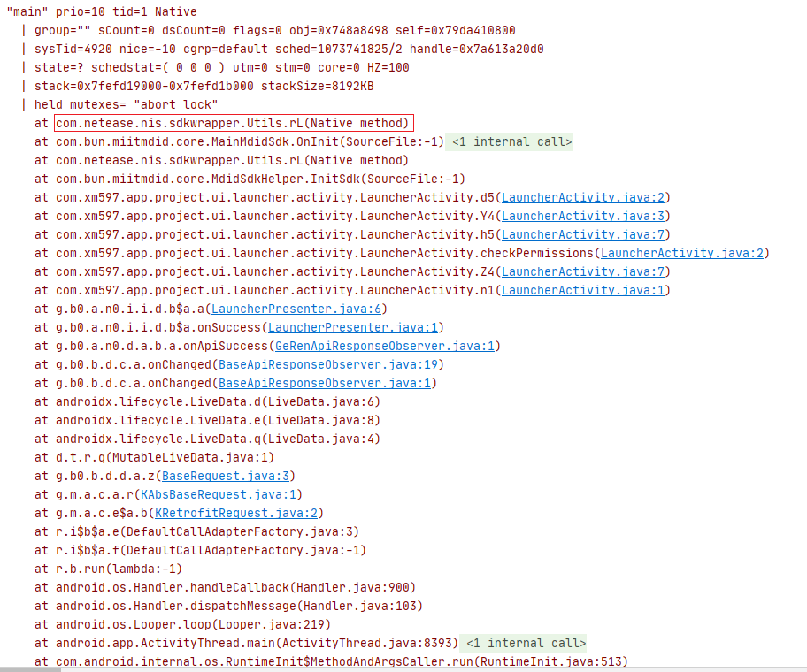The image size is (807, 672).
Task: Click the horizontal scrollbar thumb at the bottom
Action: tap(30, 669)
